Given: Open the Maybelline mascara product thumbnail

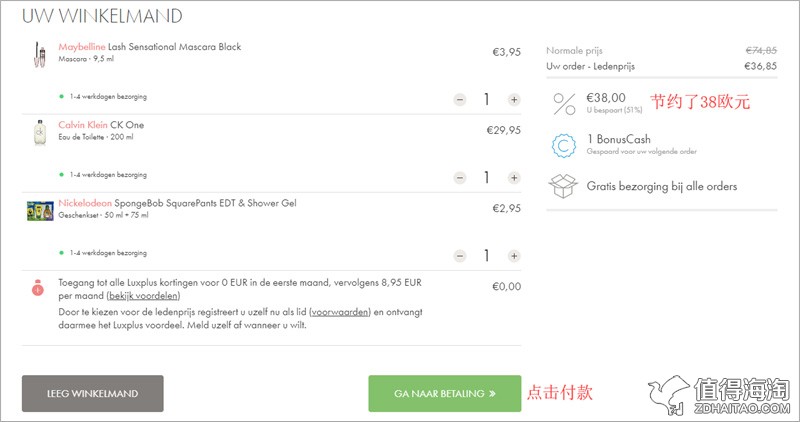Looking at the screenshot, I should (x=40, y=55).
